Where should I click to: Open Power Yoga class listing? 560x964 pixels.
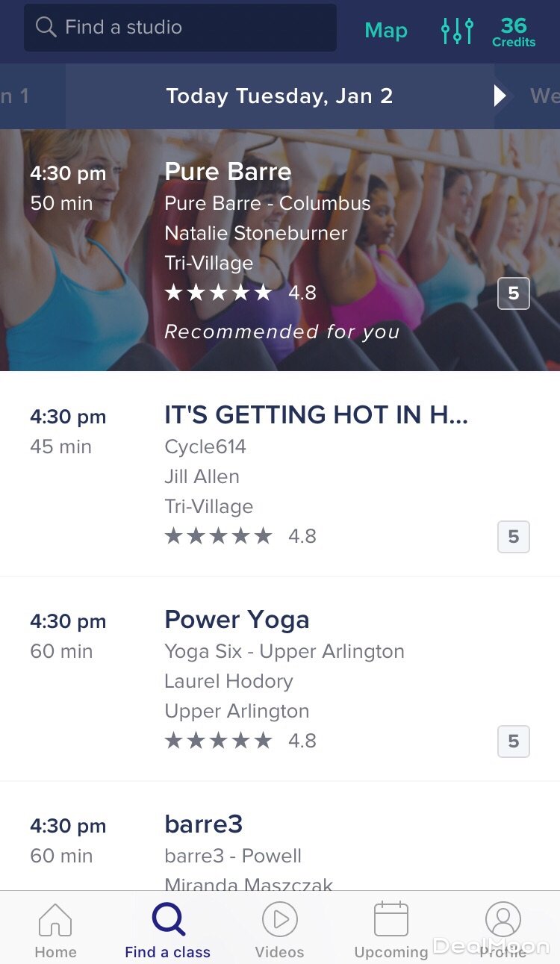pyautogui.click(x=237, y=620)
